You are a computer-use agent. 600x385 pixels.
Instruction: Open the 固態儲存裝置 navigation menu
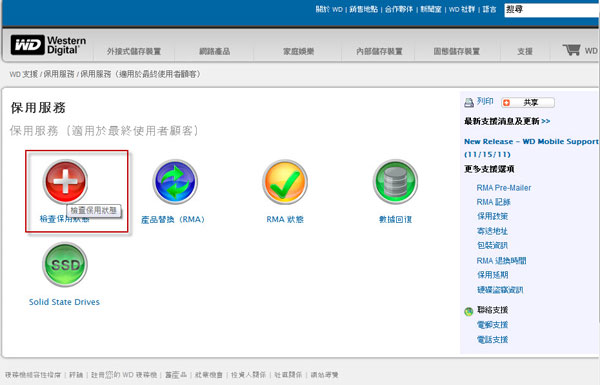[x=457, y=51]
